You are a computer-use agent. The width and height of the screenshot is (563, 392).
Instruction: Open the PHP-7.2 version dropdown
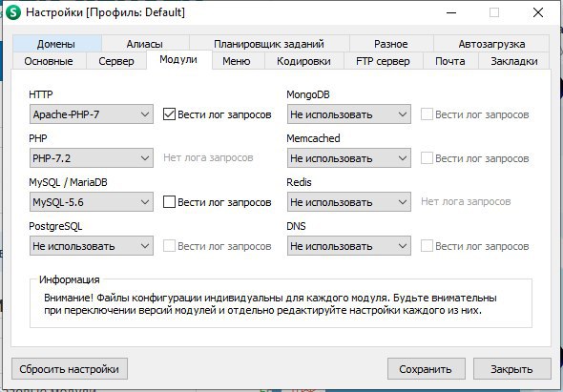(x=92, y=158)
